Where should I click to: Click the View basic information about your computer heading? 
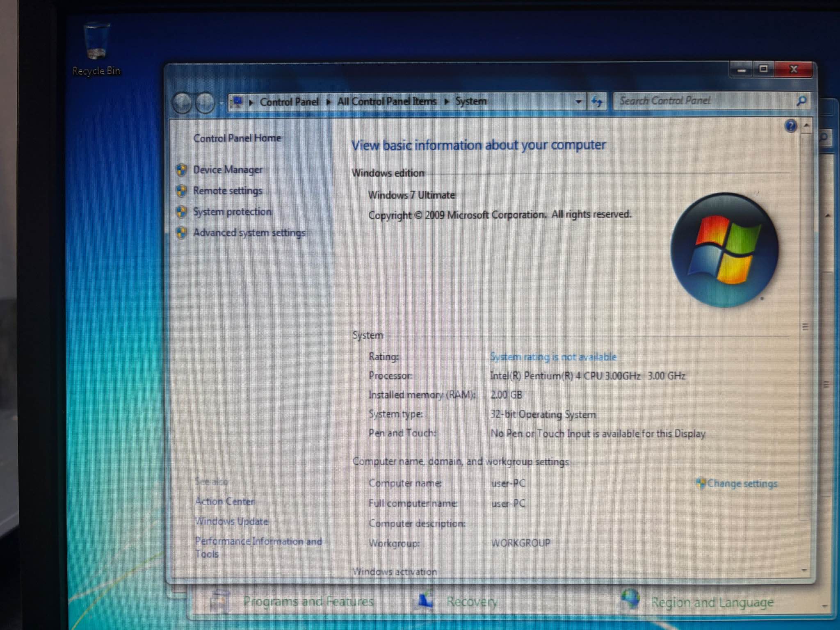(478, 145)
